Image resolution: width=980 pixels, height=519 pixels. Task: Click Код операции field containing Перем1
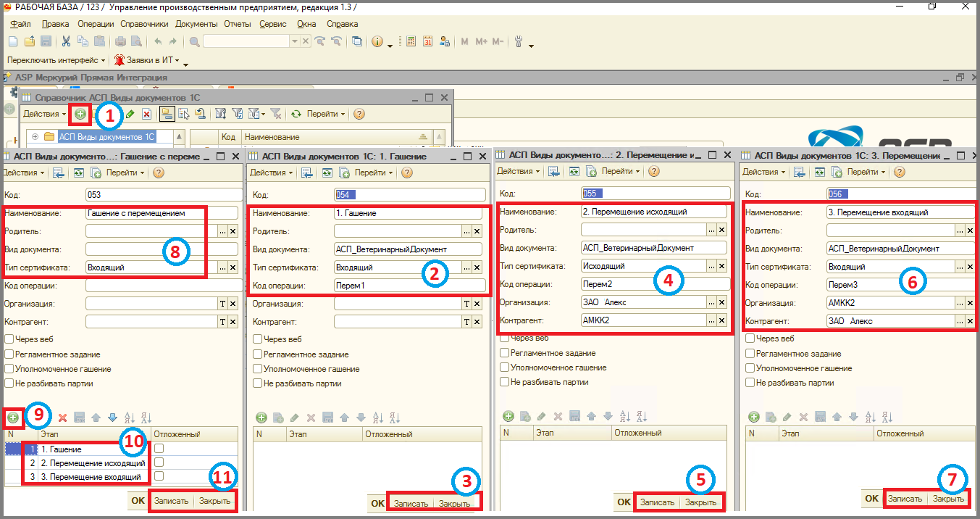point(409,286)
